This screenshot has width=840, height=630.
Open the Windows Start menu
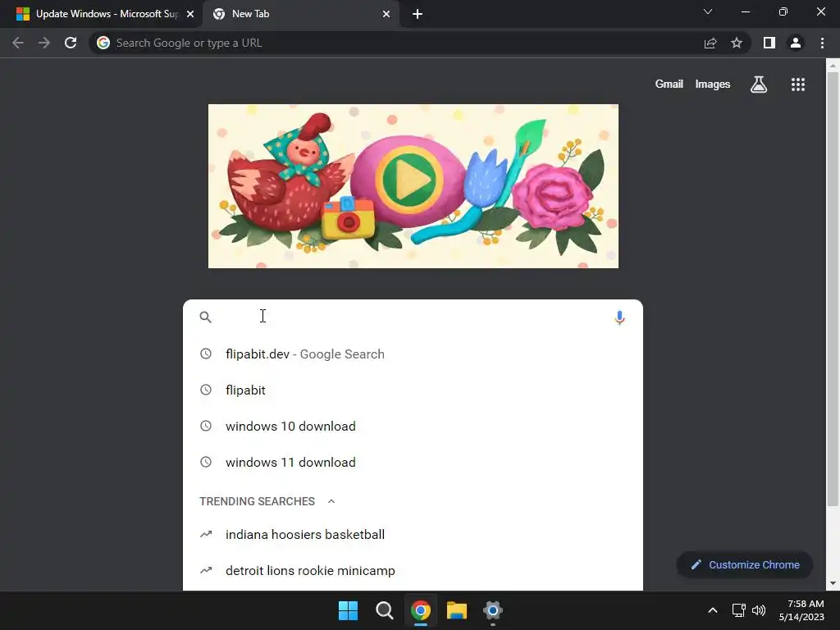click(348, 610)
